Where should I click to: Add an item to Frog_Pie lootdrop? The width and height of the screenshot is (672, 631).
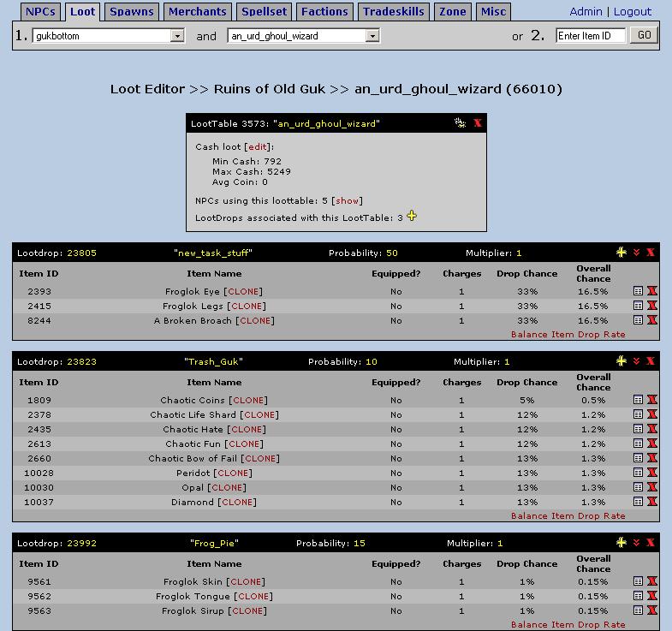point(621,543)
